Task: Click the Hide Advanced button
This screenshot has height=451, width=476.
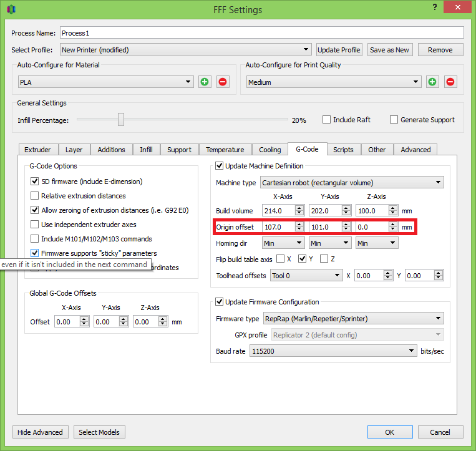Action: 40,432
